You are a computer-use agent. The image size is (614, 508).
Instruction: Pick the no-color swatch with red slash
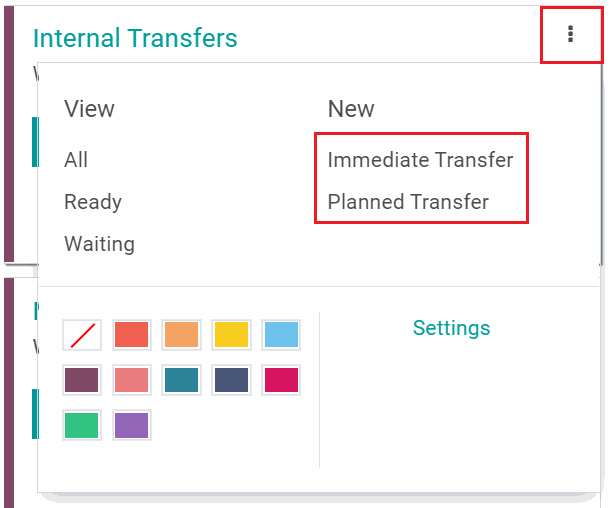click(x=81, y=335)
